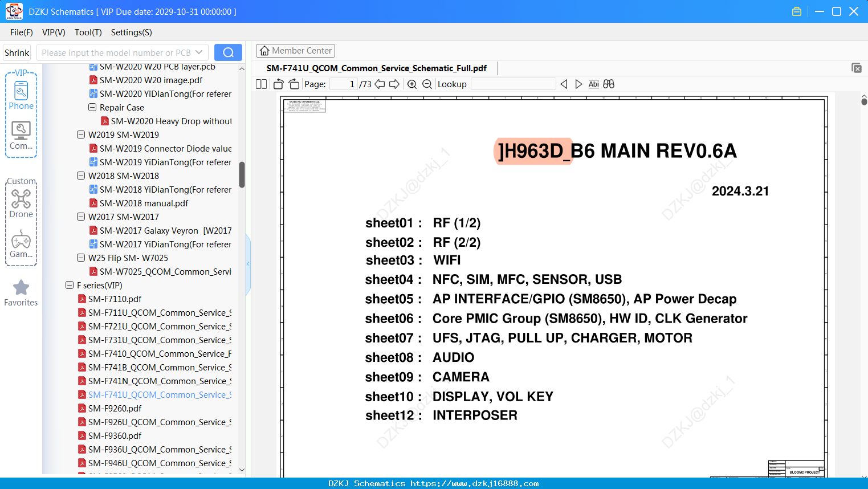Go to the next page arrow
This screenshot has width=868, height=489.
pyautogui.click(x=394, y=84)
